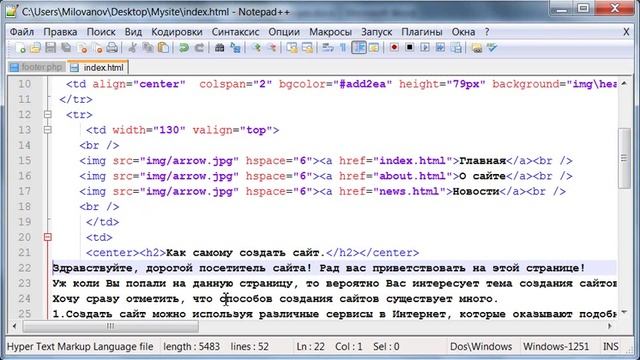Click the vertical scrollbar up arrow
640x360 pixels.
pyautogui.click(x=624, y=84)
